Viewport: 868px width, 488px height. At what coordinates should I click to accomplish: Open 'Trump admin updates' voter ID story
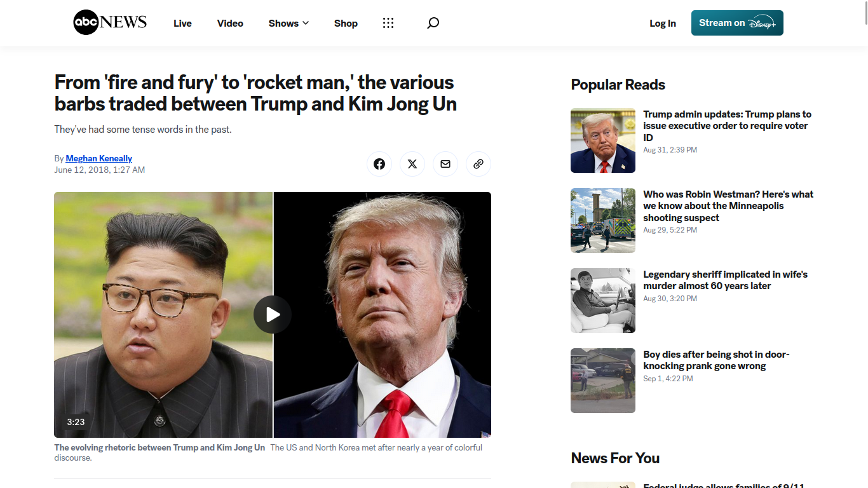coord(727,126)
